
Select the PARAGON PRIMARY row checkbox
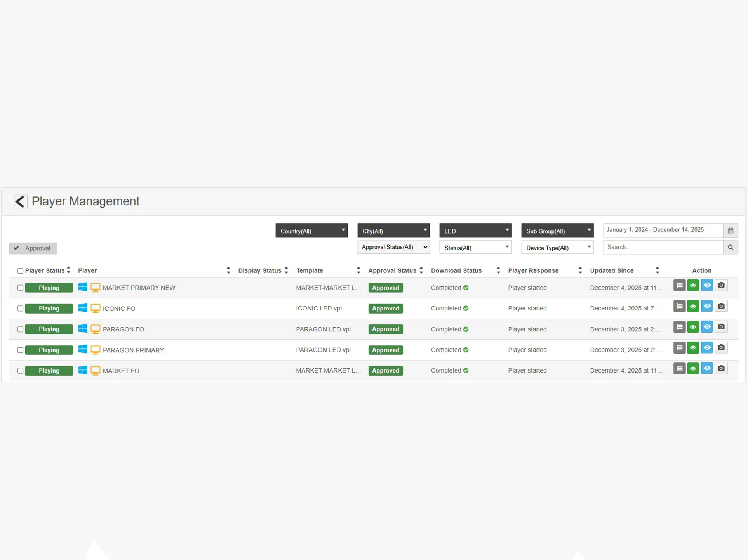(x=20, y=350)
